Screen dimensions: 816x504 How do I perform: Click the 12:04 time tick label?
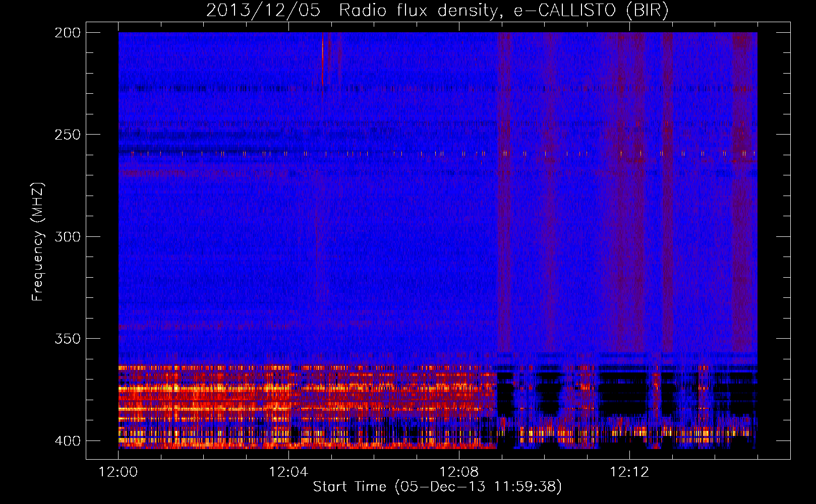(x=288, y=472)
